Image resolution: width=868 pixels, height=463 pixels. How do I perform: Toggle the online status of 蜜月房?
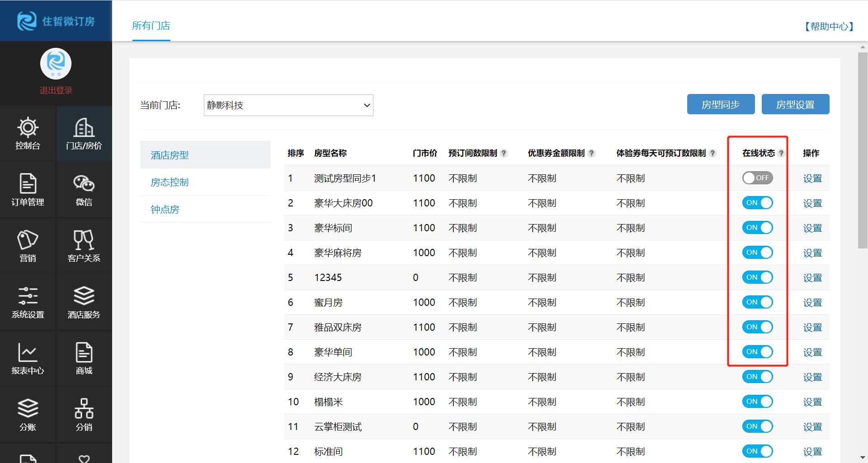(758, 302)
